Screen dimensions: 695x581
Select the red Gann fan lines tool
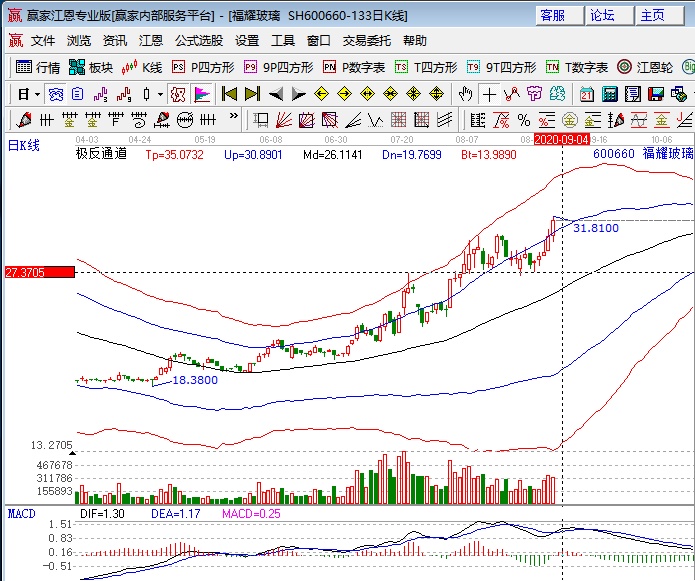point(284,120)
